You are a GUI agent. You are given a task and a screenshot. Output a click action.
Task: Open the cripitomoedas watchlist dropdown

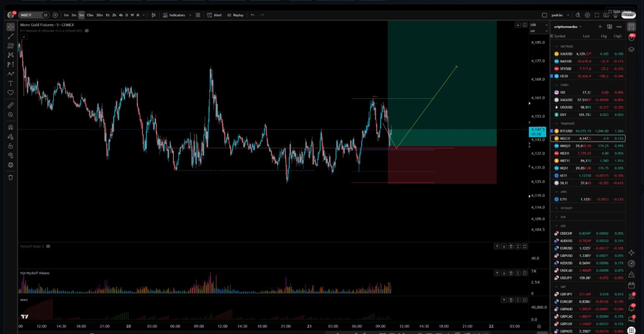[568, 27]
